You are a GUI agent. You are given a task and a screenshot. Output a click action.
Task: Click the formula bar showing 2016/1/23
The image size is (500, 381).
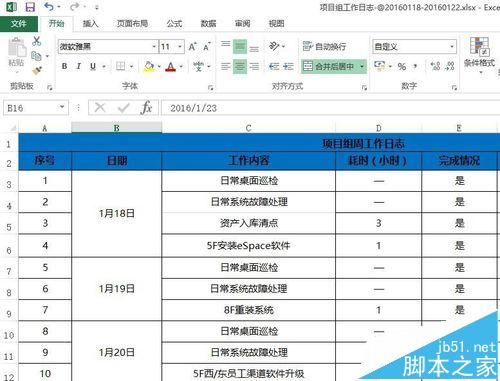click(x=331, y=108)
